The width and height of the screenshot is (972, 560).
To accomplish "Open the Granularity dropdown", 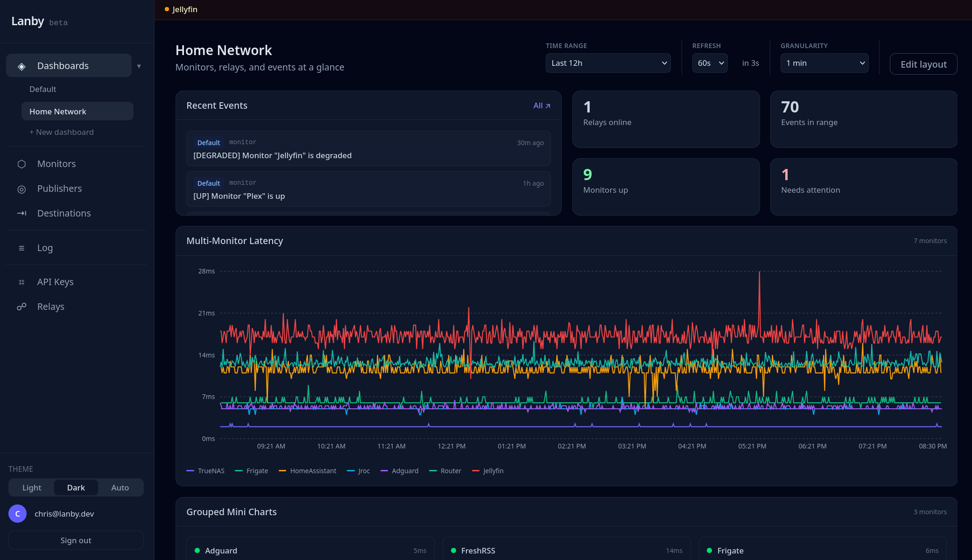I will click(824, 63).
